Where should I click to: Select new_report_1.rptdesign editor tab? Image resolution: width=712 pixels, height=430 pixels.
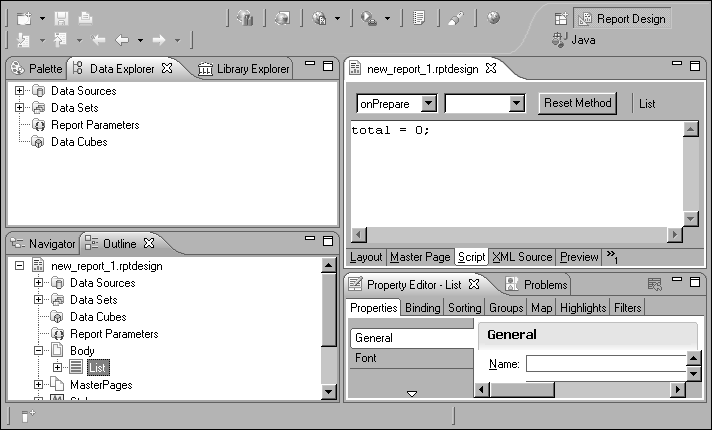point(423,69)
